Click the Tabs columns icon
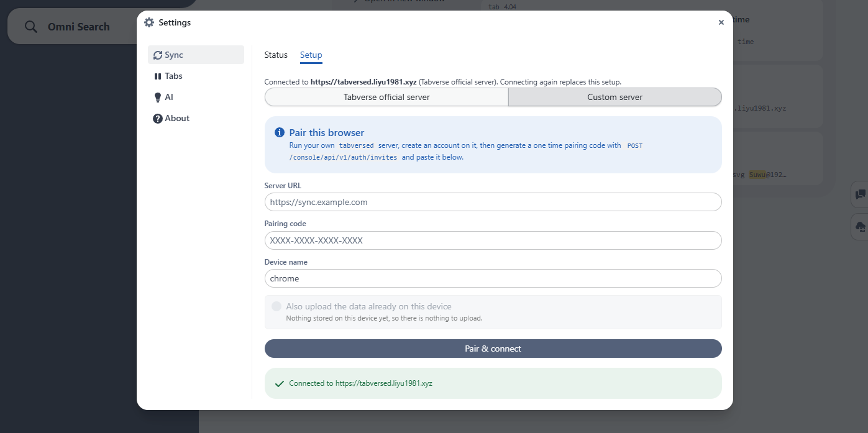 (158, 76)
